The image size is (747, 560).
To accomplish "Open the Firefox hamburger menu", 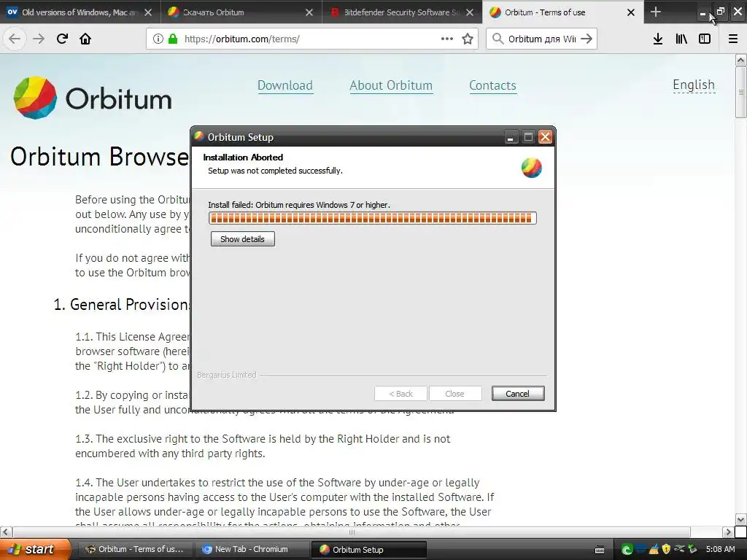I will click(x=733, y=39).
